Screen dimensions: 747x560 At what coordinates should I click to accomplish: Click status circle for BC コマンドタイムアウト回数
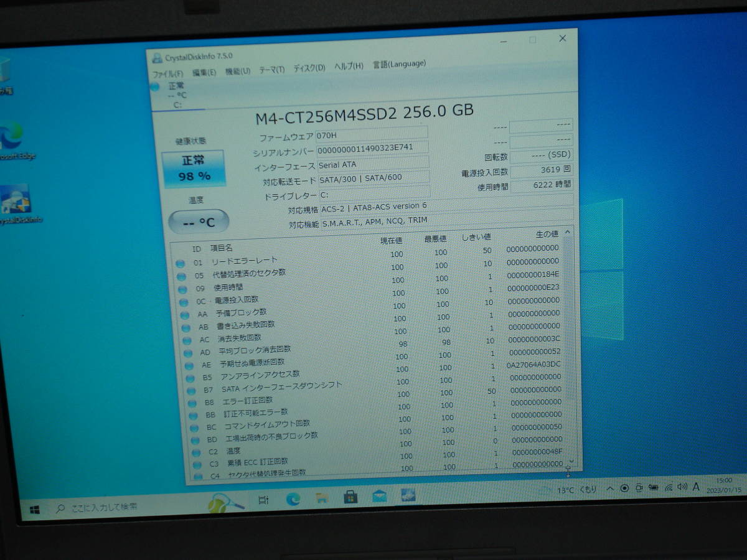click(x=195, y=428)
